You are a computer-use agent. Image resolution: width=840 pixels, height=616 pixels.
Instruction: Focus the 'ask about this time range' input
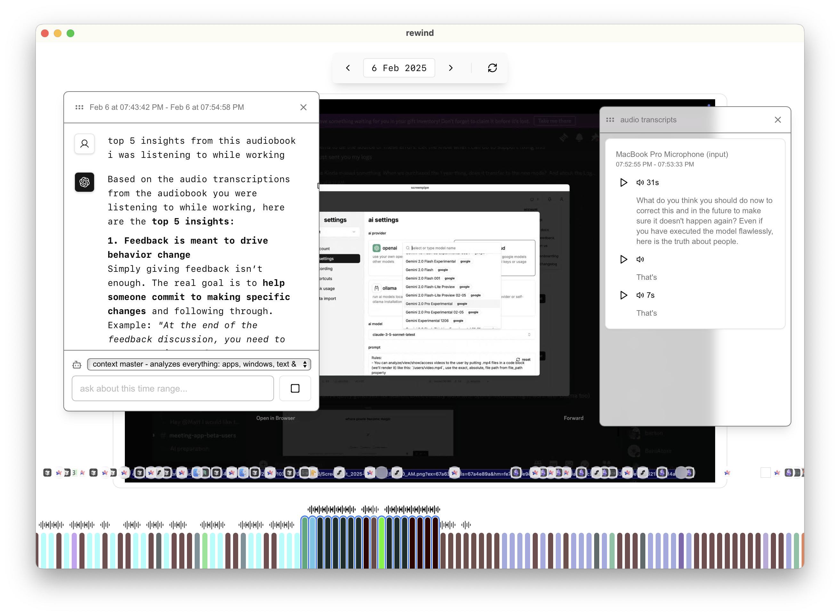(x=173, y=389)
